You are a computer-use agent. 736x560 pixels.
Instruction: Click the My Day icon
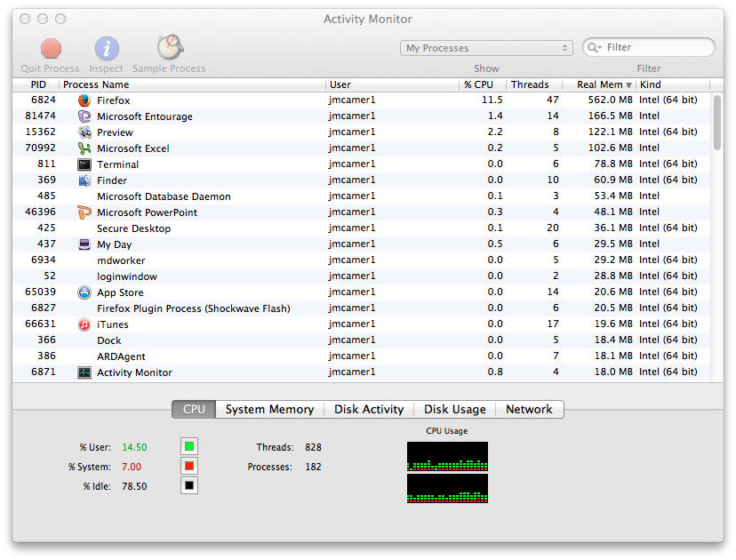pos(84,244)
